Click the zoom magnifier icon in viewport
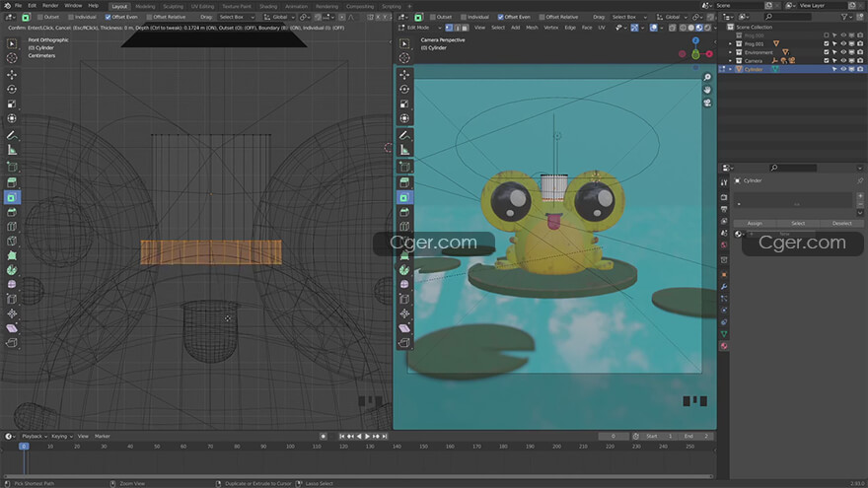Screen dimensions: 868x488 (x=707, y=77)
